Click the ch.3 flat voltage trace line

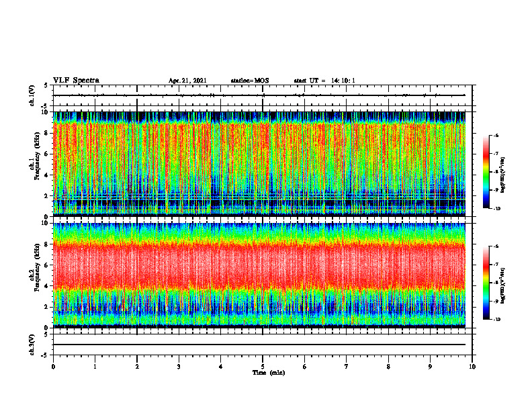(259, 345)
